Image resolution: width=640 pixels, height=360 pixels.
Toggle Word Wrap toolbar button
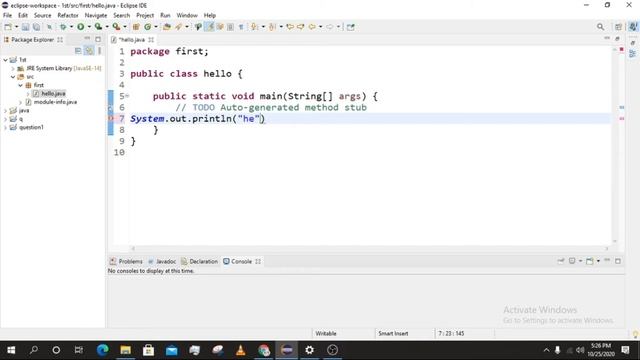tap(220, 27)
